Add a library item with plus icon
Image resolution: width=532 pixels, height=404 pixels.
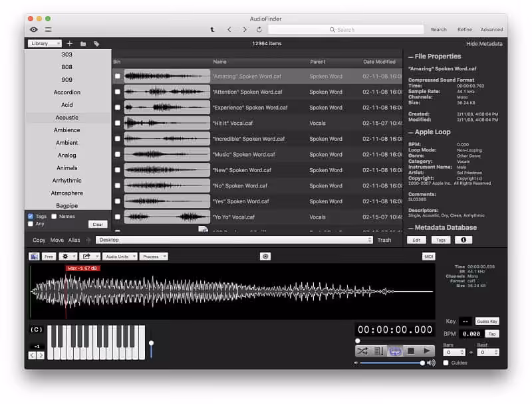pos(70,43)
